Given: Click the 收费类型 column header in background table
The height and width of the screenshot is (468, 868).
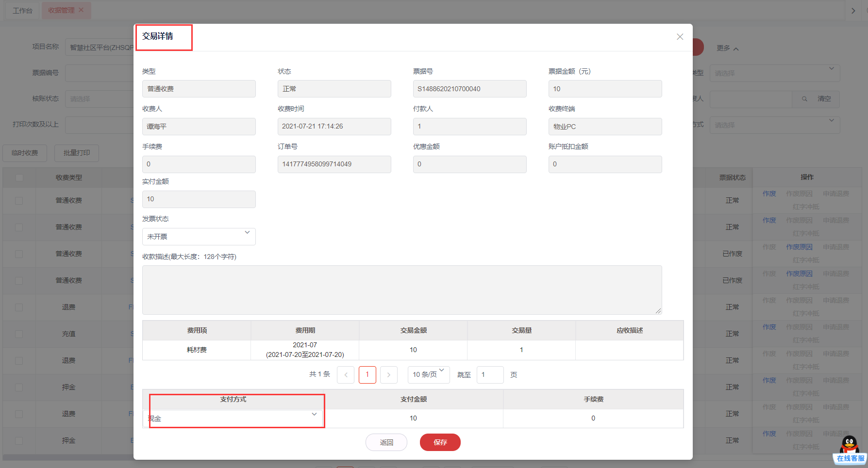Looking at the screenshot, I should coord(68,178).
